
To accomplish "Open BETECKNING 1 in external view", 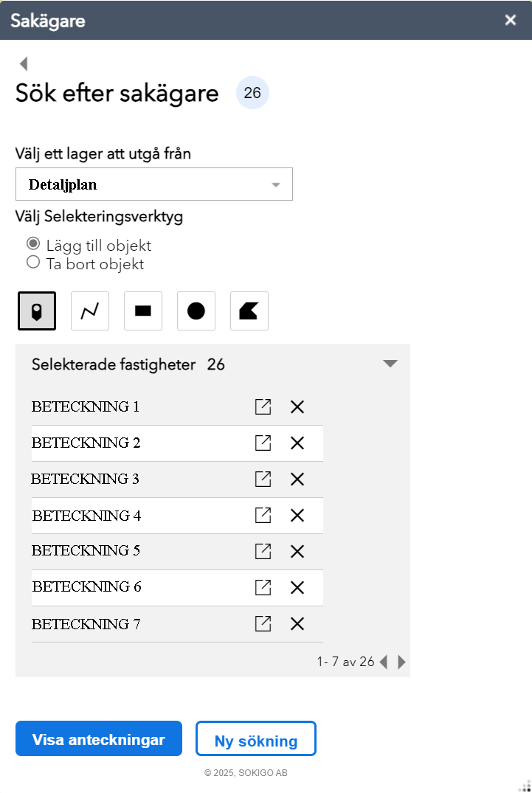I will pyautogui.click(x=263, y=407).
